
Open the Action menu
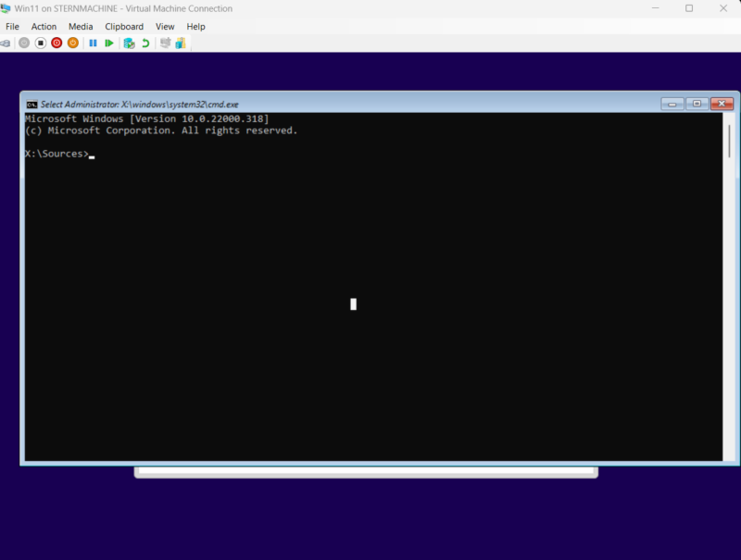44,27
